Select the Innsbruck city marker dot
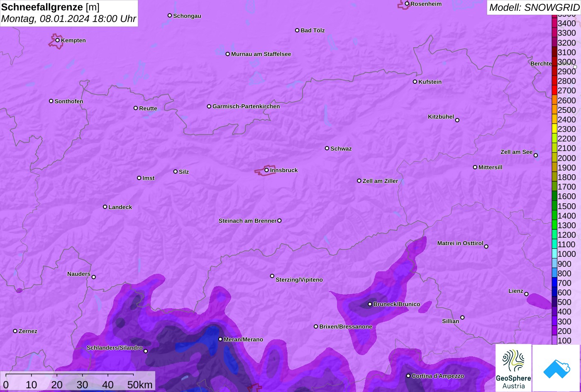The image size is (581, 392). pyautogui.click(x=266, y=170)
